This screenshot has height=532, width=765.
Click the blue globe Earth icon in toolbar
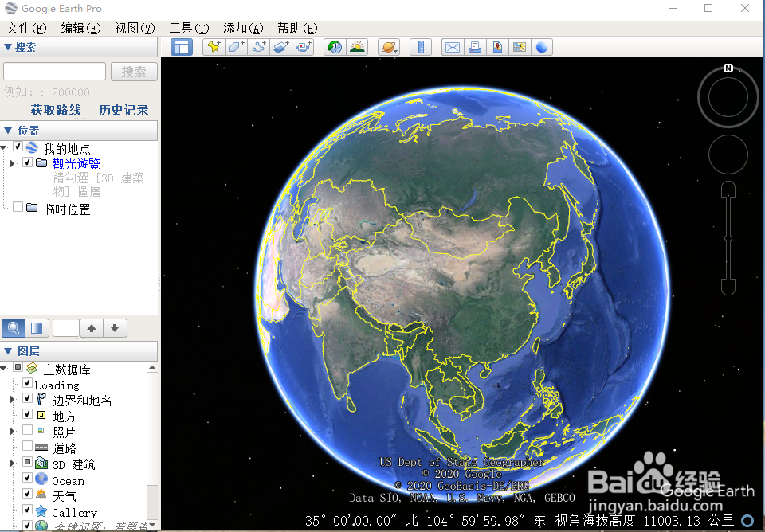[x=542, y=47]
